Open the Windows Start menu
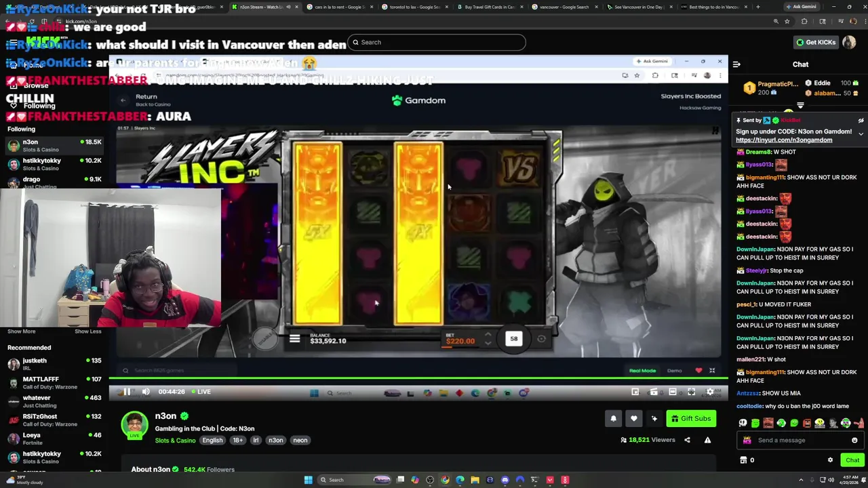This screenshot has height=488, width=868. coord(308,480)
